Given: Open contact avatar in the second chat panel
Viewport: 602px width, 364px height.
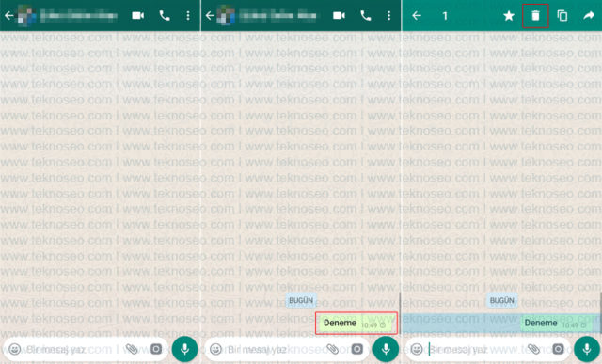Looking at the screenshot, I should (226, 15).
